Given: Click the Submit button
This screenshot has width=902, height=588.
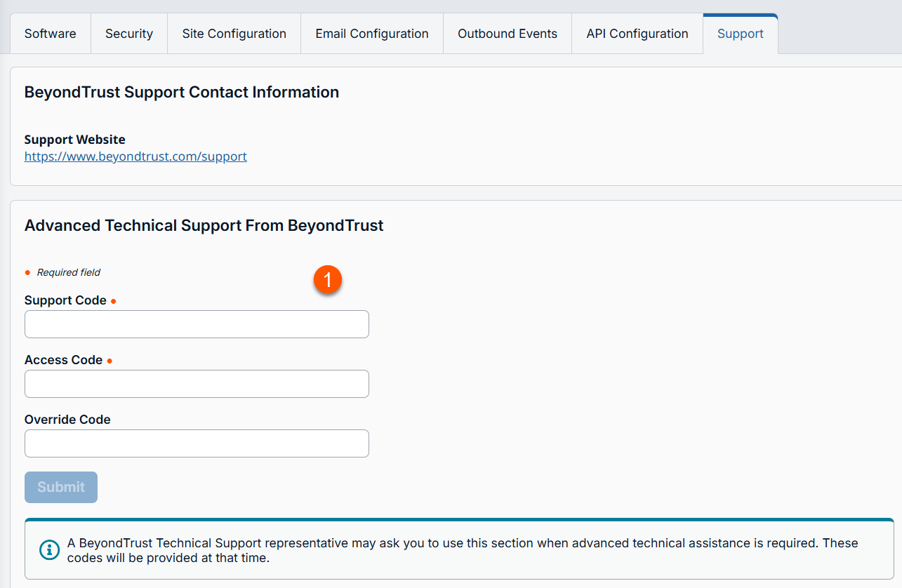Looking at the screenshot, I should click(x=61, y=487).
